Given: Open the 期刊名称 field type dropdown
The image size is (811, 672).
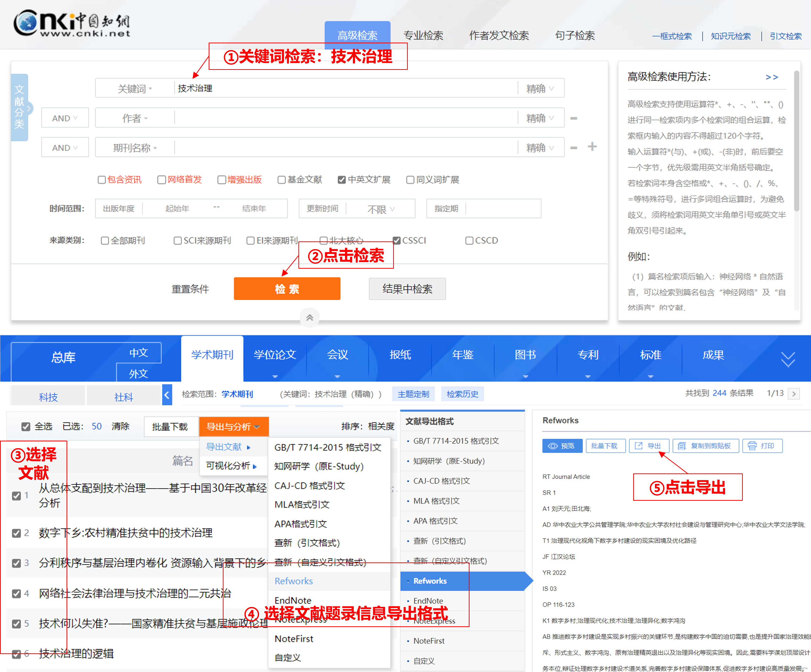Looking at the screenshot, I should (135, 148).
